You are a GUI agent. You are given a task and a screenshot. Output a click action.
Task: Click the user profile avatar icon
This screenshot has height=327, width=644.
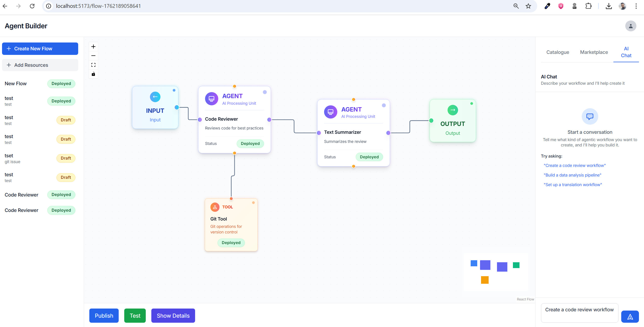pos(631,26)
